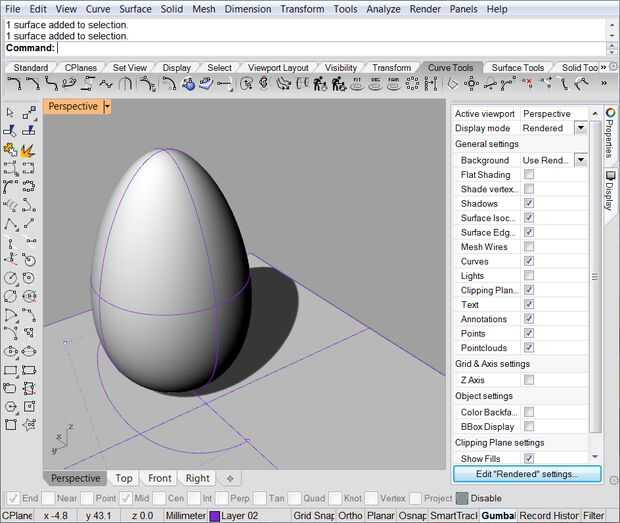The image size is (620, 523).
Task: Select the arrow pointer tool in left toolbar
Action: [x=10, y=113]
